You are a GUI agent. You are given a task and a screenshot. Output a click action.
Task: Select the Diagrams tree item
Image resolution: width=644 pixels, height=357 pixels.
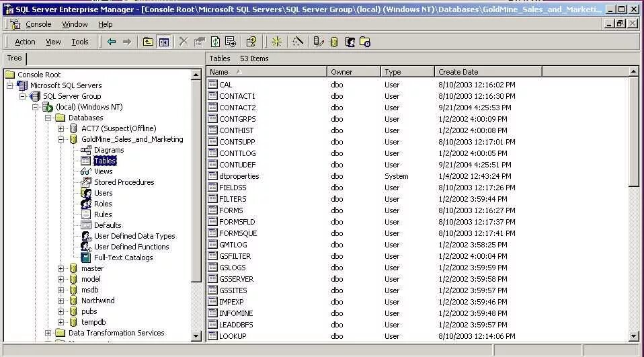109,150
